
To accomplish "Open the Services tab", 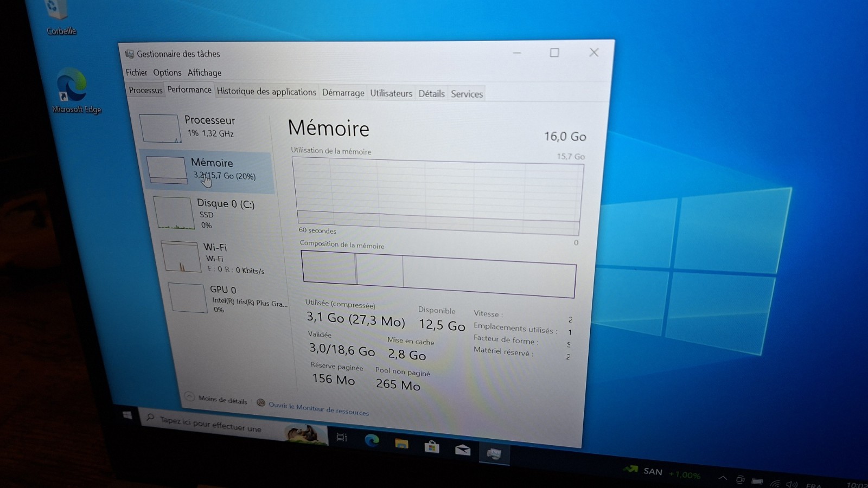I will pos(467,94).
